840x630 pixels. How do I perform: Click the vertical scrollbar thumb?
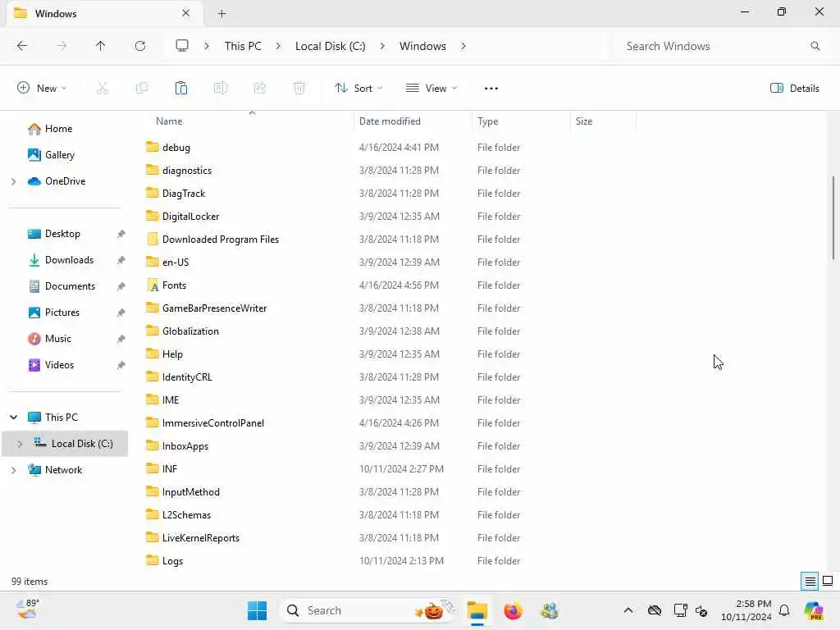click(x=833, y=218)
